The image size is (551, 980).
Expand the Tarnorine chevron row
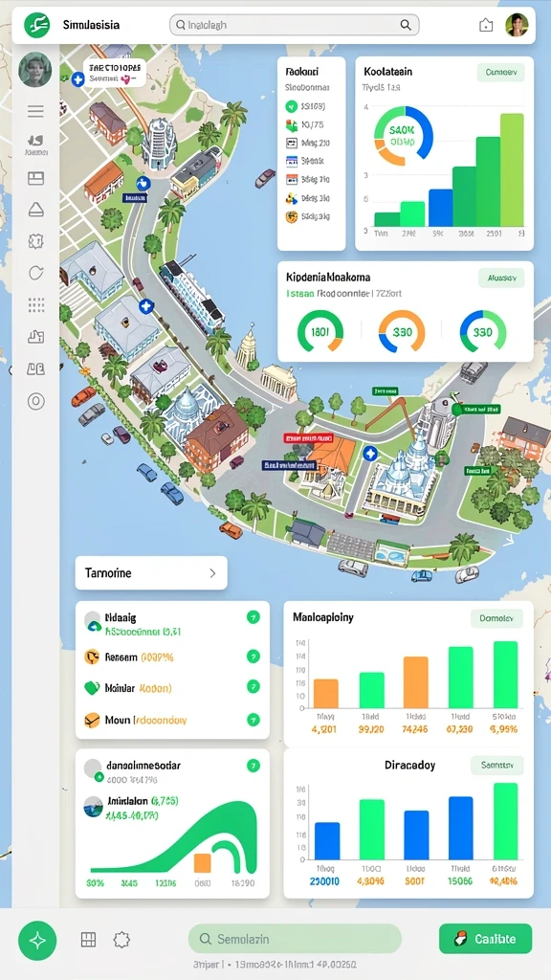[151, 572]
